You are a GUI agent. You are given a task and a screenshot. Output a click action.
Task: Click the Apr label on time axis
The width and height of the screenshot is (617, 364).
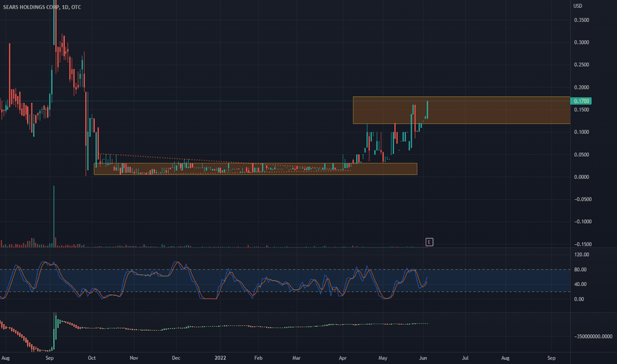point(343,358)
